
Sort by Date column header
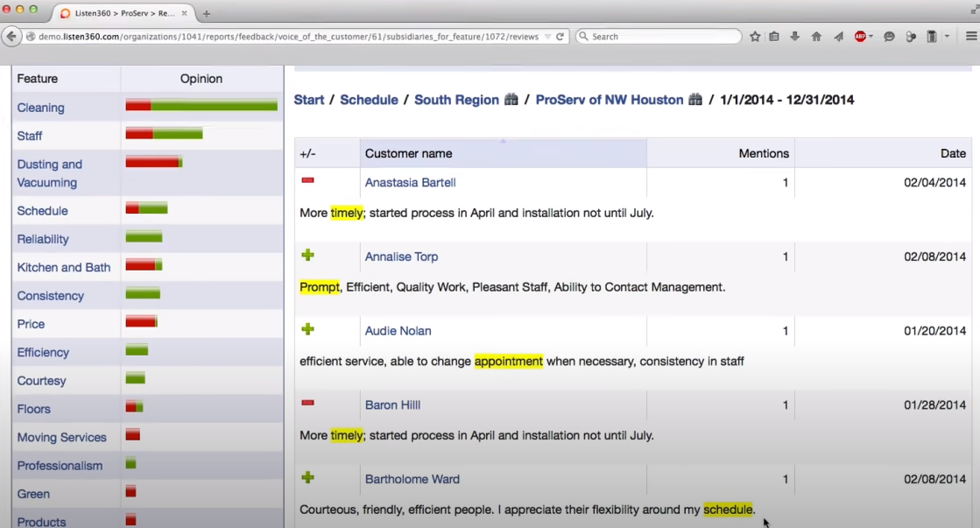[883, 153]
